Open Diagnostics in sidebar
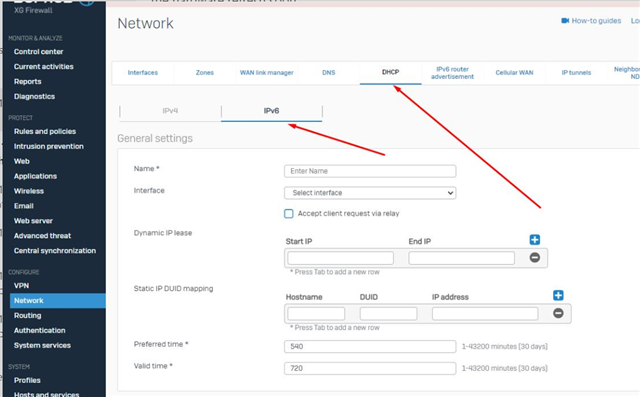 click(34, 96)
